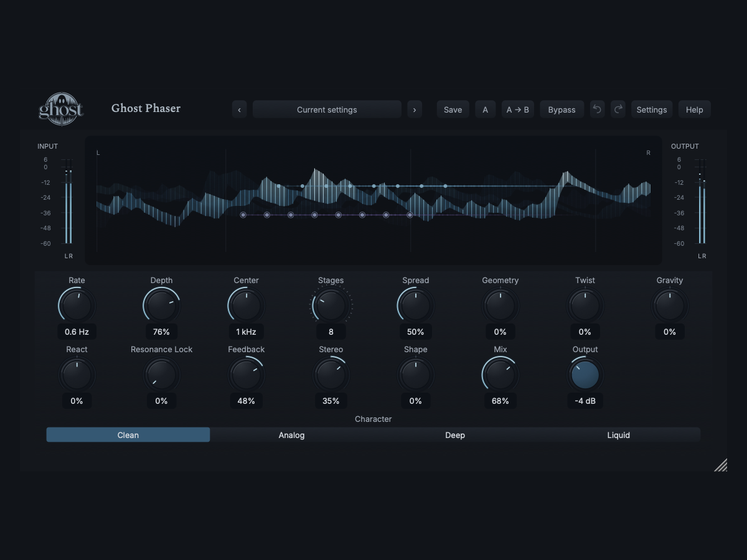Open the Settings panel
747x560 pixels.
tap(652, 110)
